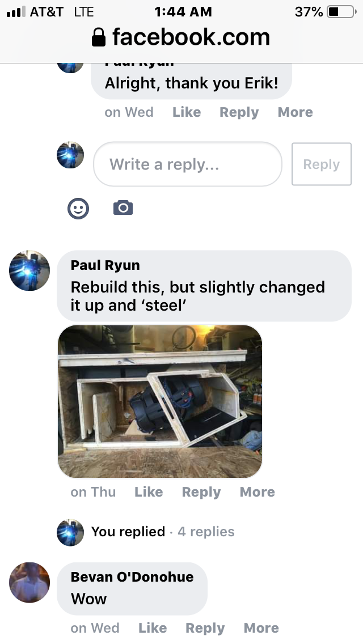Open the emoji picker smiley icon
Viewport: 363px width, 644px height.
point(78,209)
